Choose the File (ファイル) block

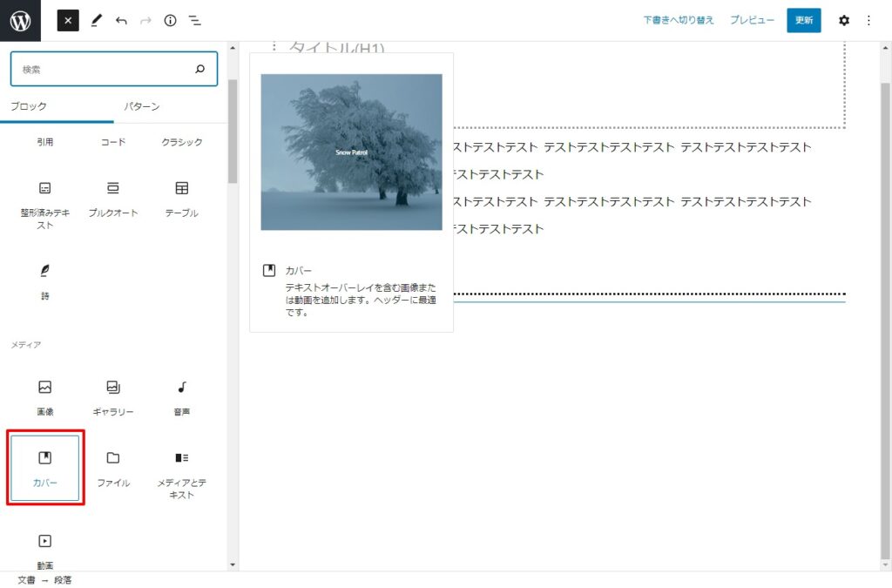tap(112, 468)
